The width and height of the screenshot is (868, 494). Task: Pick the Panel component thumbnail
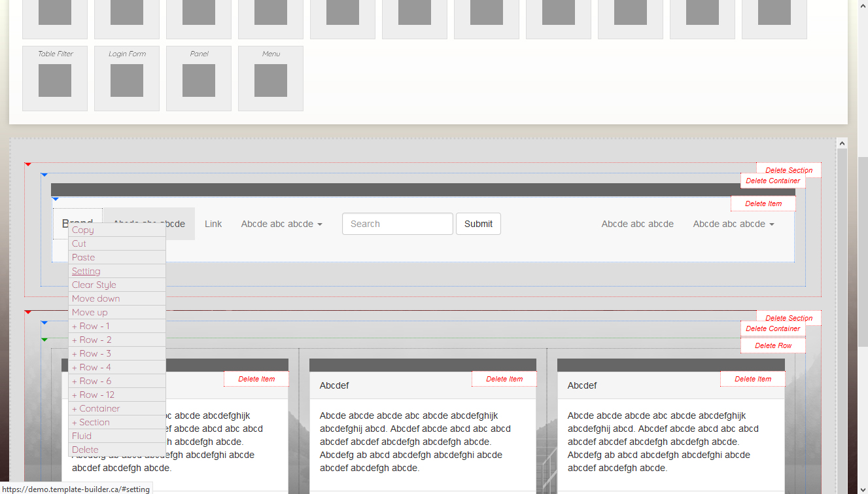pos(199,79)
